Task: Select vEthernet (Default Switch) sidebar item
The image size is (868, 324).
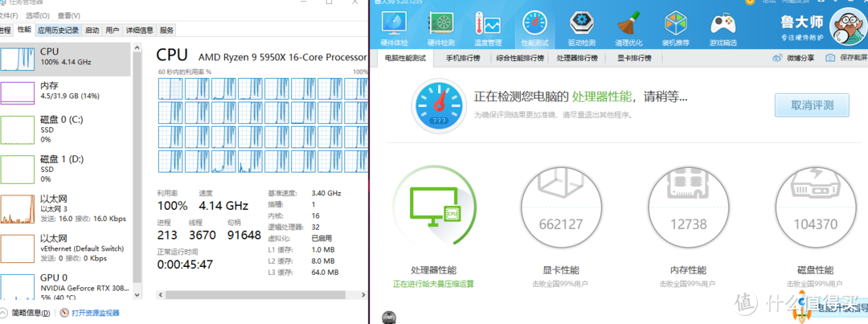Action: pyautogui.click(x=65, y=248)
